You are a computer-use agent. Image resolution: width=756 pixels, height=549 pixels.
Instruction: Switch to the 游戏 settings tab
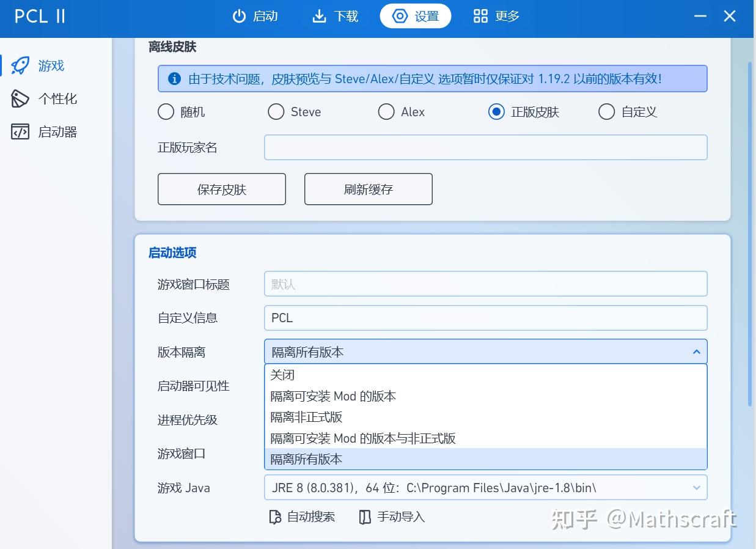tap(43, 65)
